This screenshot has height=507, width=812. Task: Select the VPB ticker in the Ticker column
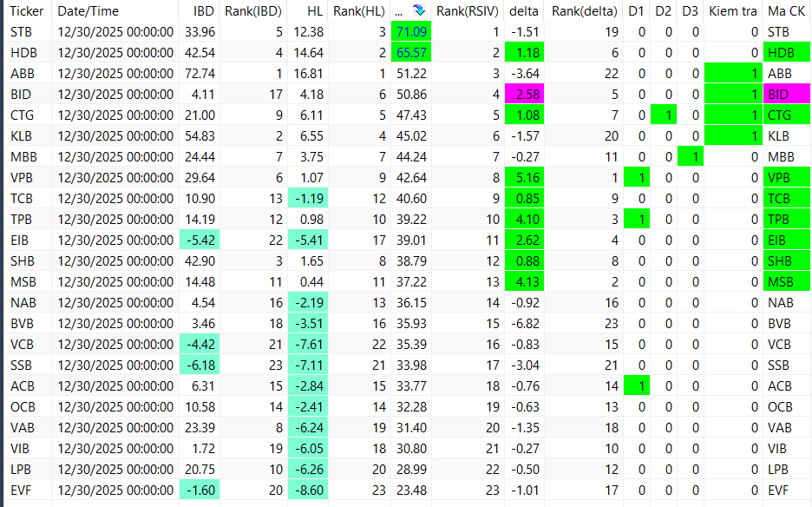21,178
